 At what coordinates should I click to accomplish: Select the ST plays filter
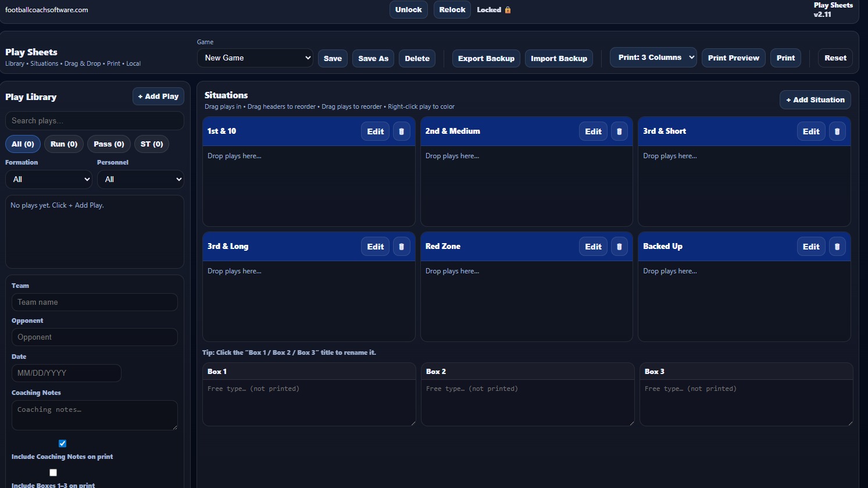(x=152, y=144)
